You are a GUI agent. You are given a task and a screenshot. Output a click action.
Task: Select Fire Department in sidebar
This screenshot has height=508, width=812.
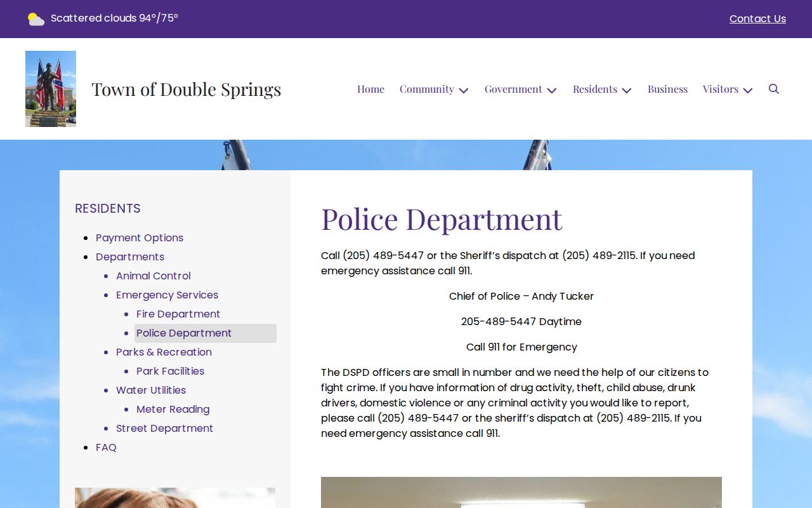178,314
